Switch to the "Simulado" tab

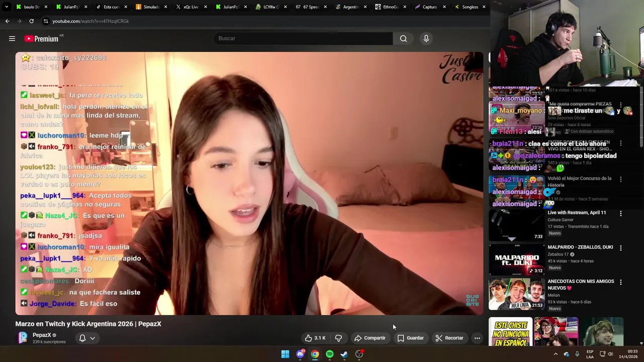pos(151,7)
